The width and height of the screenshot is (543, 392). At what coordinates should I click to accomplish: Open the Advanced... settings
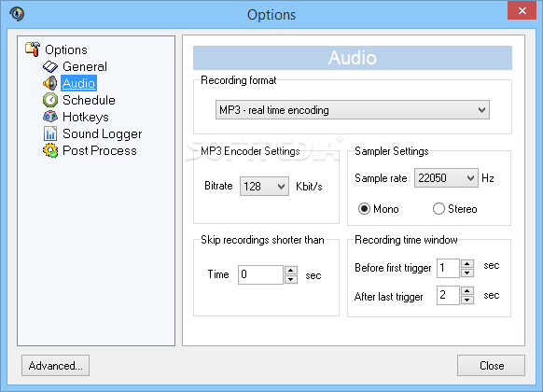tap(55, 365)
